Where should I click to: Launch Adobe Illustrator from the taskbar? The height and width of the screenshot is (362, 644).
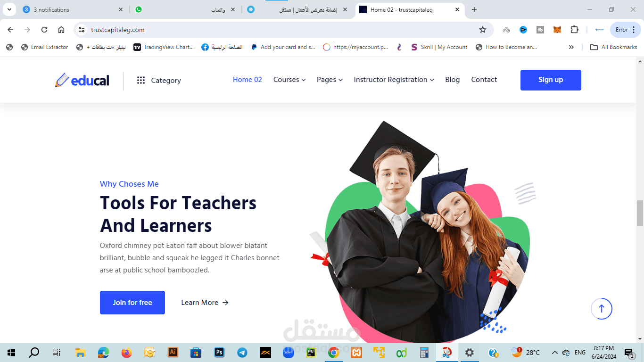tap(173, 352)
